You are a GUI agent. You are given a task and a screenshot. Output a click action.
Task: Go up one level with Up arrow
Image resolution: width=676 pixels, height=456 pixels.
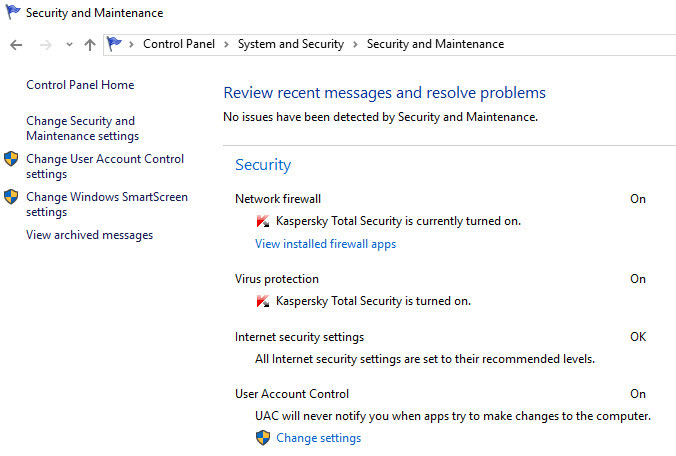pyautogui.click(x=90, y=44)
